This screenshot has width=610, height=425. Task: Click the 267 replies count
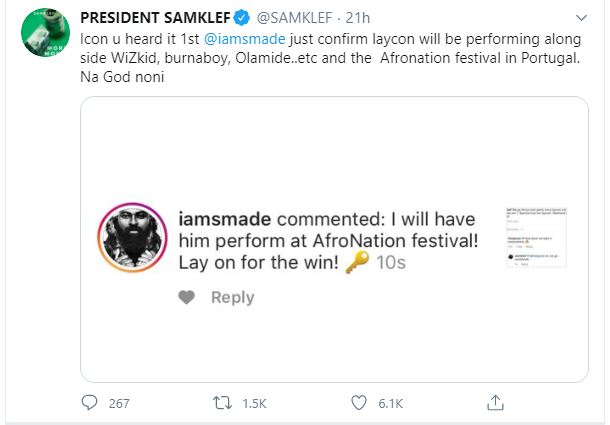click(x=119, y=403)
